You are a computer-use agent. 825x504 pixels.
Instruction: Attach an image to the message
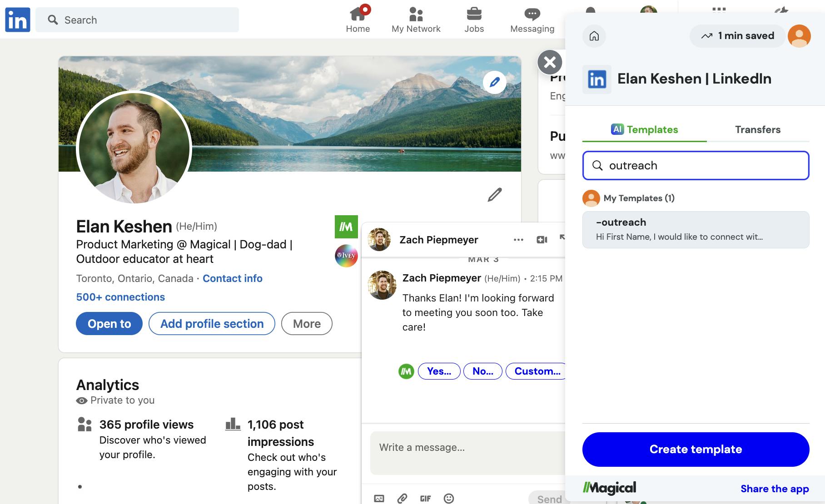click(x=379, y=499)
